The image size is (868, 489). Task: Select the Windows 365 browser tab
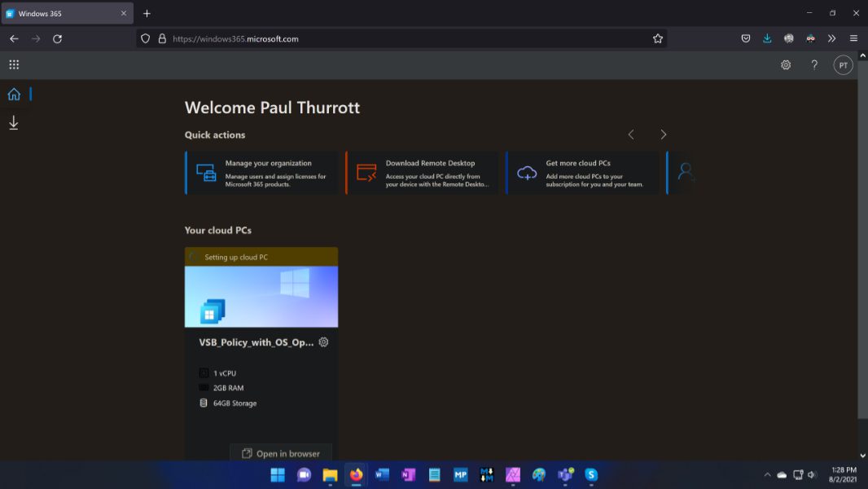coord(65,14)
